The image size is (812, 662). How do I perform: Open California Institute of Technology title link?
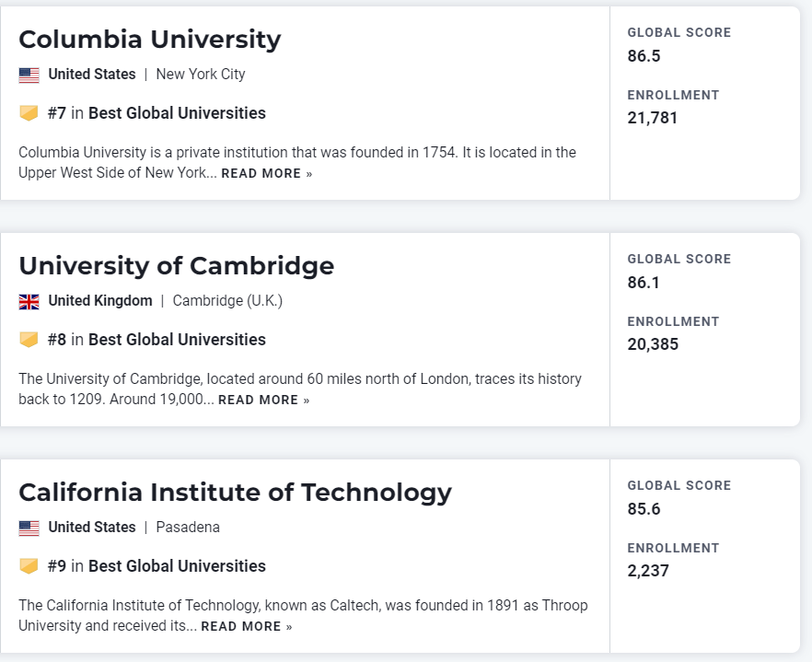pos(235,493)
